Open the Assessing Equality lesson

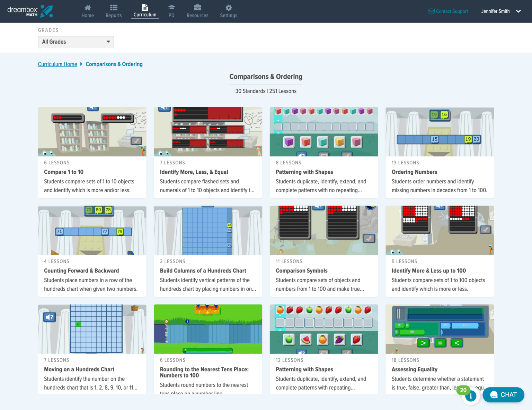[x=440, y=349]
